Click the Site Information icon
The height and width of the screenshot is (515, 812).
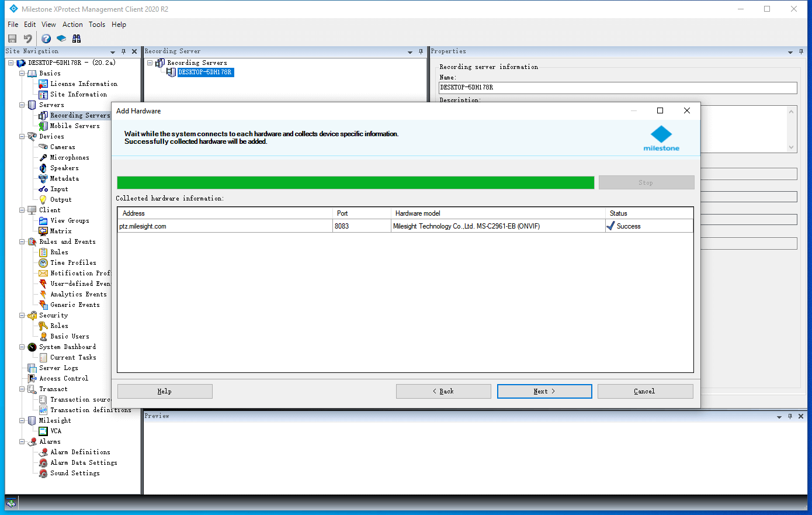(43, 95)
